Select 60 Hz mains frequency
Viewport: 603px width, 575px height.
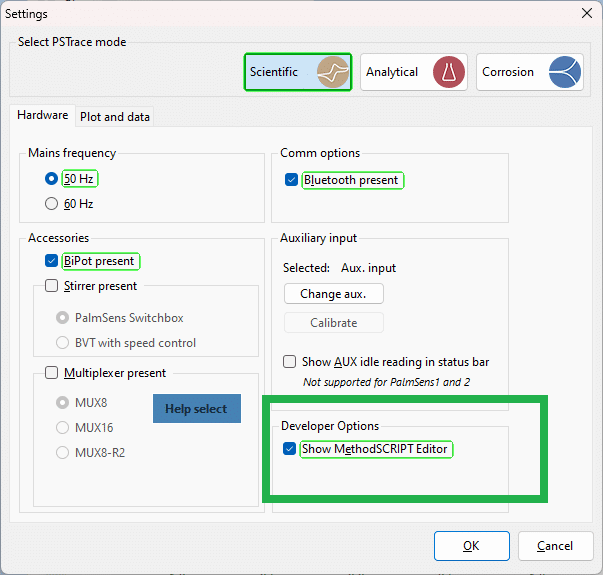(51, 203)
